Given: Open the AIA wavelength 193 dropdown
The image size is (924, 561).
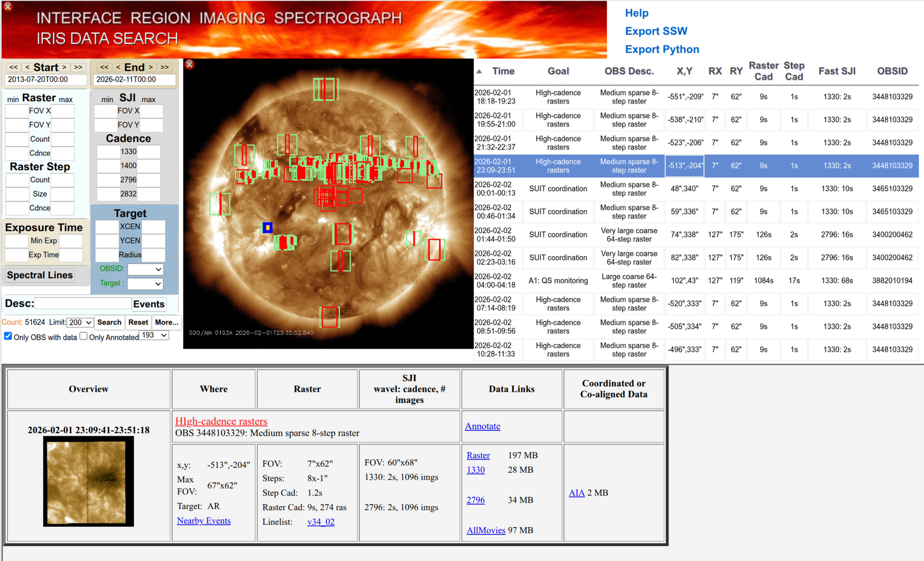Looking at the screenshot, I should [x=154, y=335].
